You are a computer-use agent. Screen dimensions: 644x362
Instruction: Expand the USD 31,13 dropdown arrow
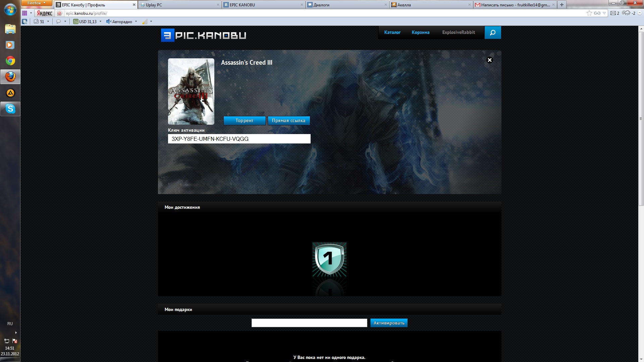point(100,21)
